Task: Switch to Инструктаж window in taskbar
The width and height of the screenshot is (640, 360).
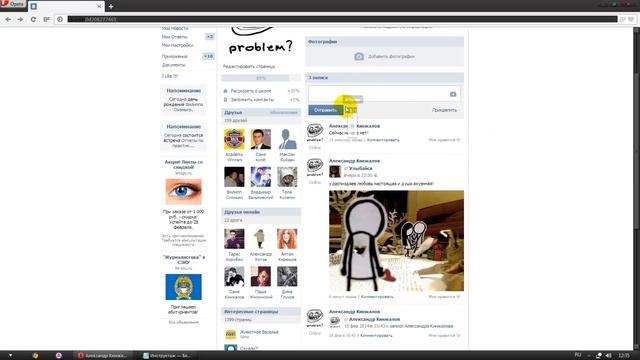Action: point(167,356)
